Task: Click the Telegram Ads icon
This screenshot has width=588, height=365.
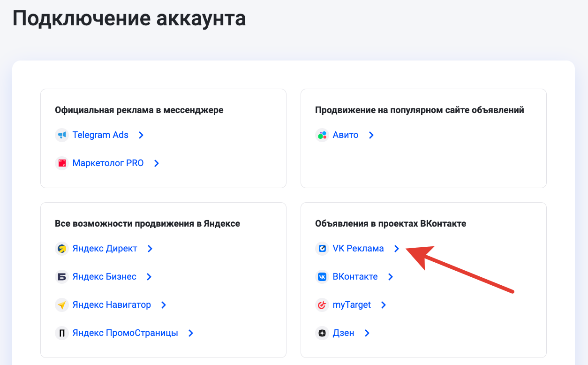Action: pyautogui.click(x=61, y=135)
